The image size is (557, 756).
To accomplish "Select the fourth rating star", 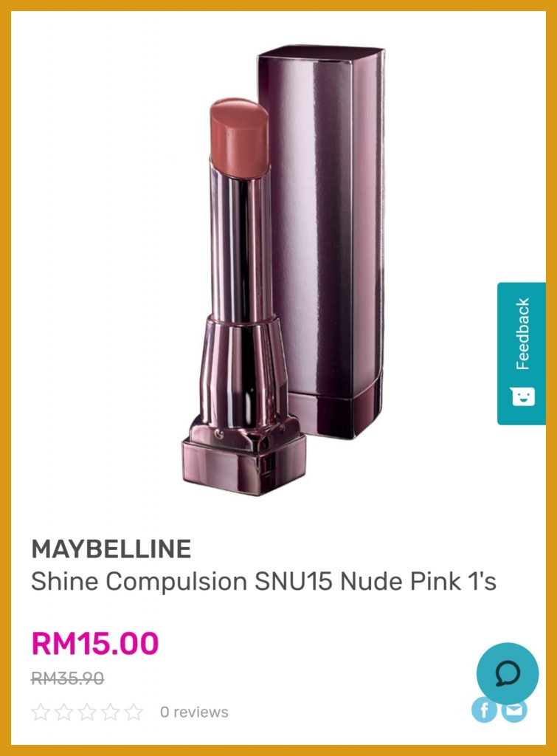I will click(x=111, y=712).
